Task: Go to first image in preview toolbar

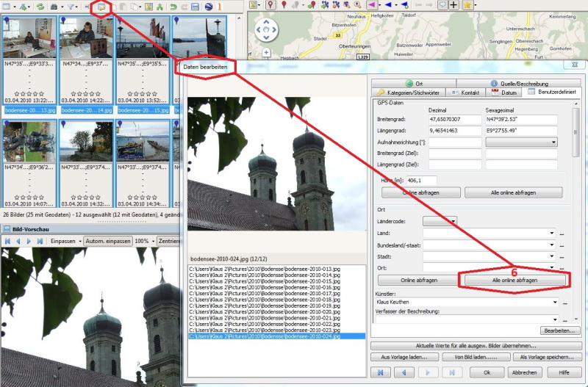Action: click(7, 242)
